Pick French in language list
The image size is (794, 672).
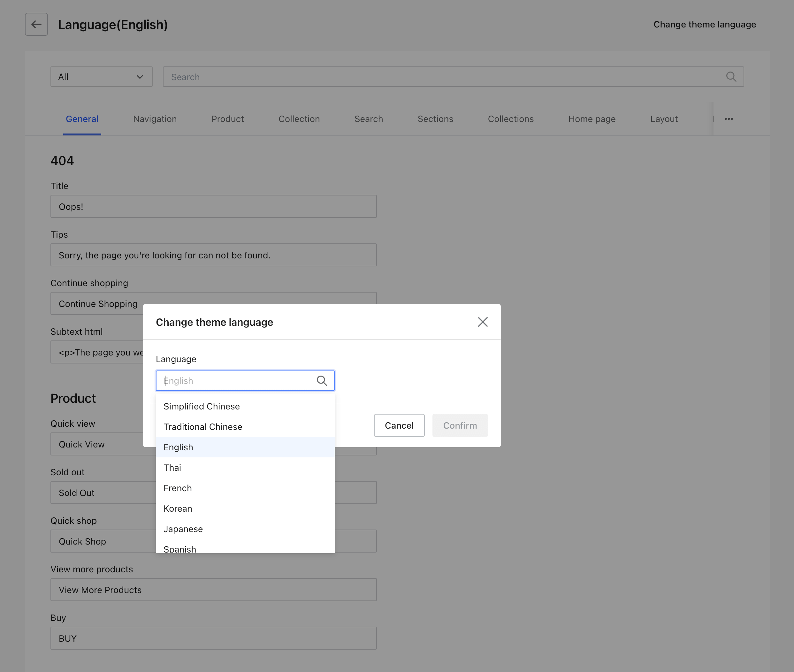(x=178, y=488)
